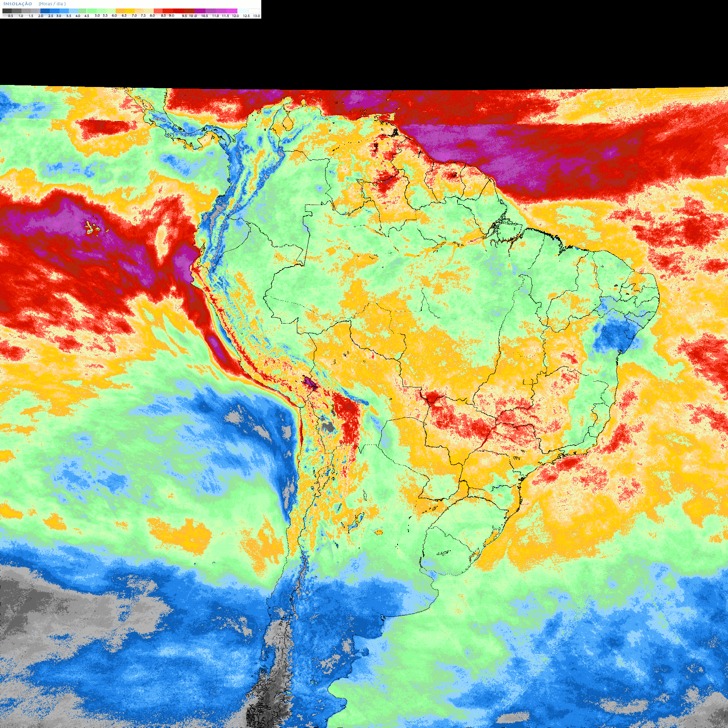728x728 pixels.
Task: Click the '5.0' legend value
Action: [x=97, y=15]
